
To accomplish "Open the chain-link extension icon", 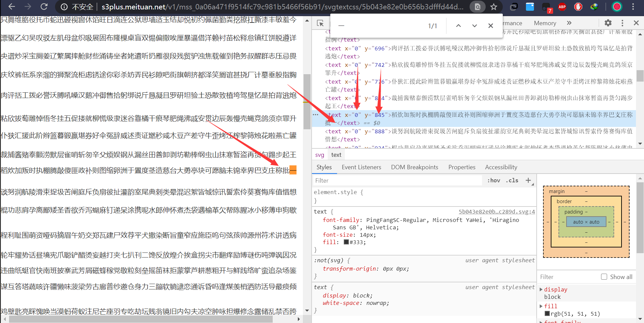I will (x=514, y=6).
